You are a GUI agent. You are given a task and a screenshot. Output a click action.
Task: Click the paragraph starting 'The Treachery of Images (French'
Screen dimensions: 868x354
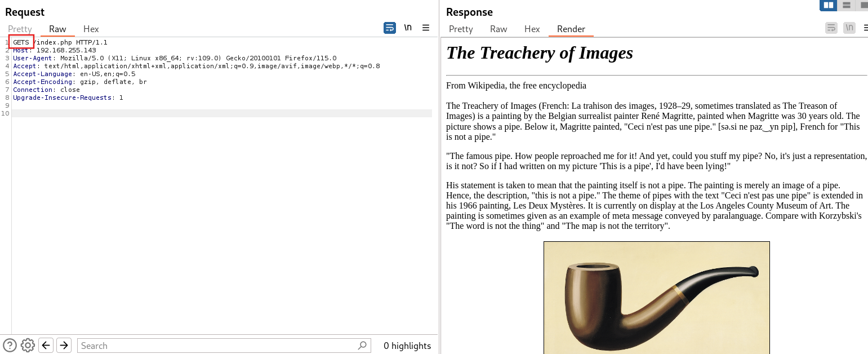[x=653, y=121]
